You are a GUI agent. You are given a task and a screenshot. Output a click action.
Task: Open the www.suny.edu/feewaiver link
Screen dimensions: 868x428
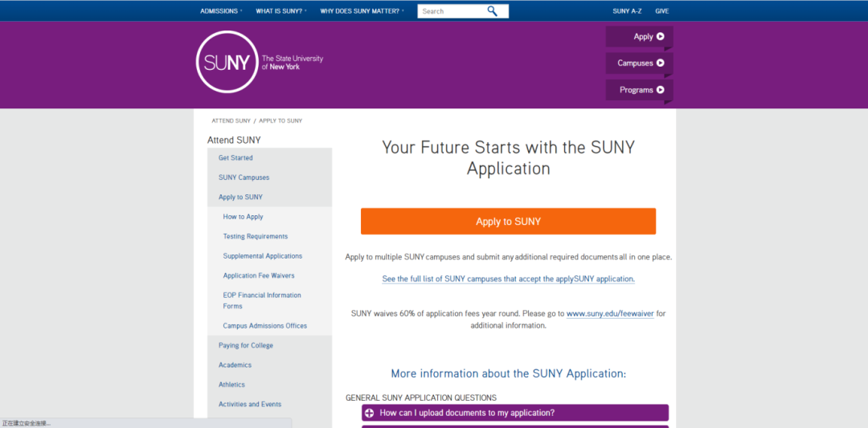point(610,313)
